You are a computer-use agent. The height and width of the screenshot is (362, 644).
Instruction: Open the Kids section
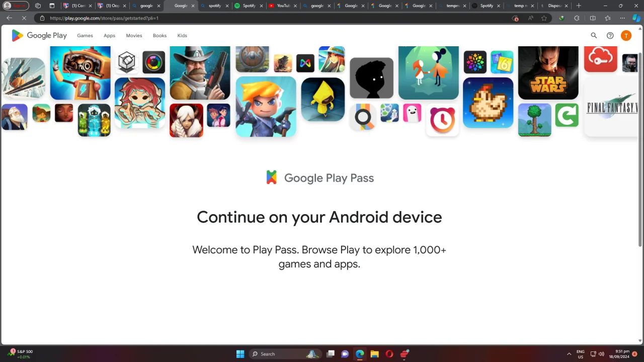coord(182,36)
